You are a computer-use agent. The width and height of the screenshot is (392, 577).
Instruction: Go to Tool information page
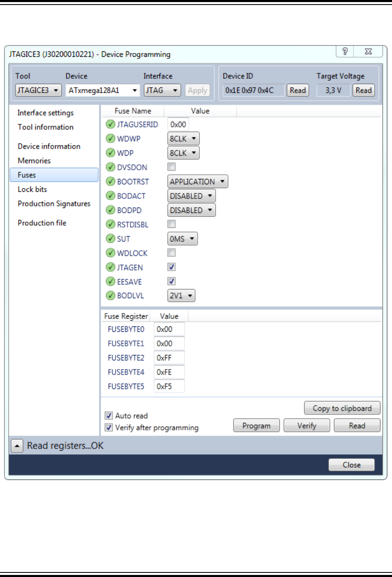46,127
